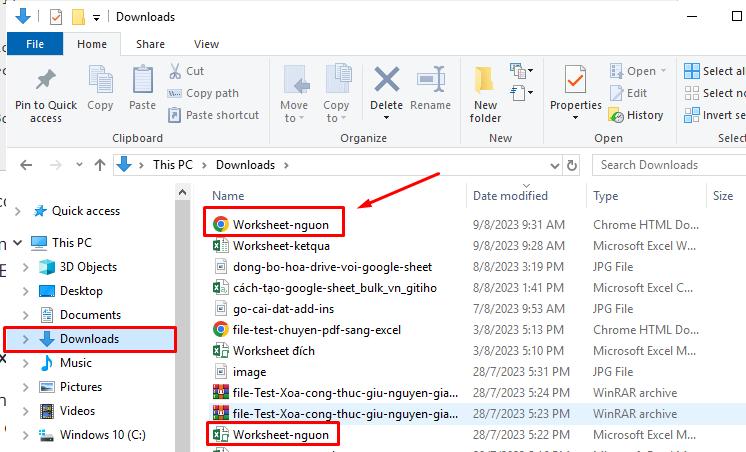The height and width of the screenshot is (452, 746).
Task: Click the Rename icon
Action: click(x=431, y=79)
